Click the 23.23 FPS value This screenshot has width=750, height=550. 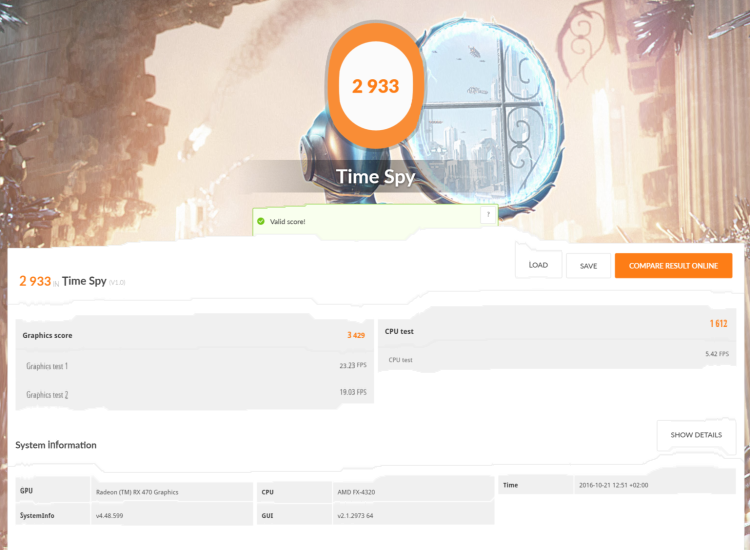click(x=353, y=365)
